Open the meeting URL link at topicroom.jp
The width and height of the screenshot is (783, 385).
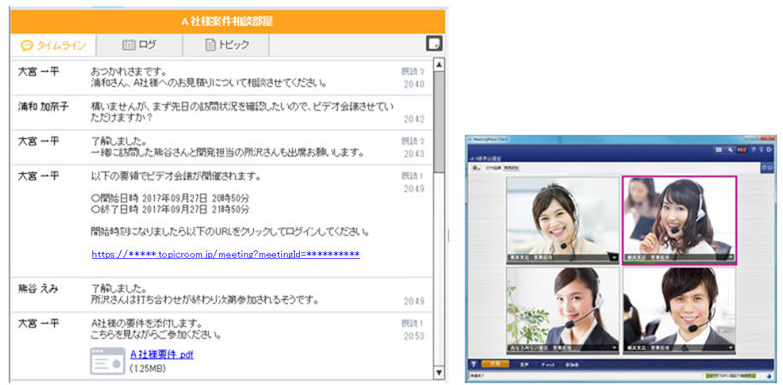225,254
